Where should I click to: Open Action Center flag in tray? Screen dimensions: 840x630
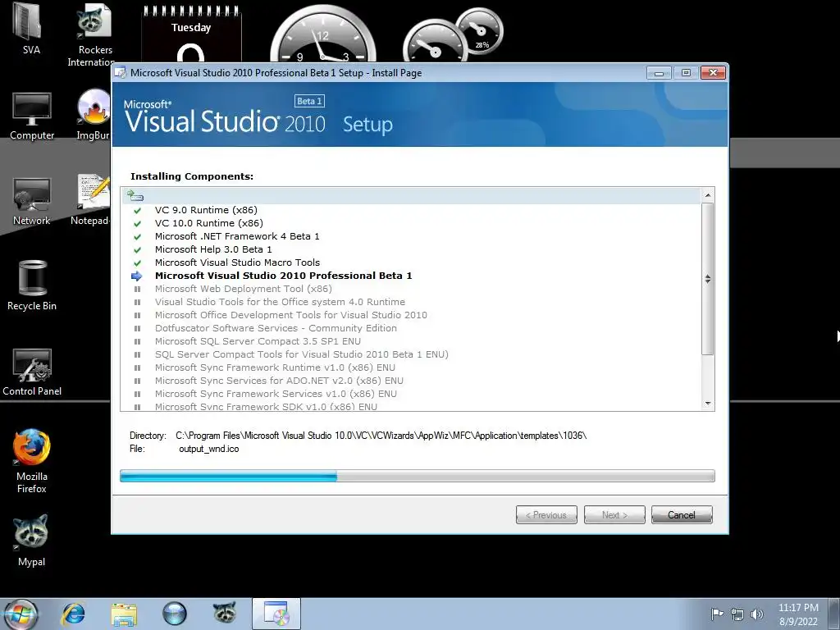click(717, 614)
